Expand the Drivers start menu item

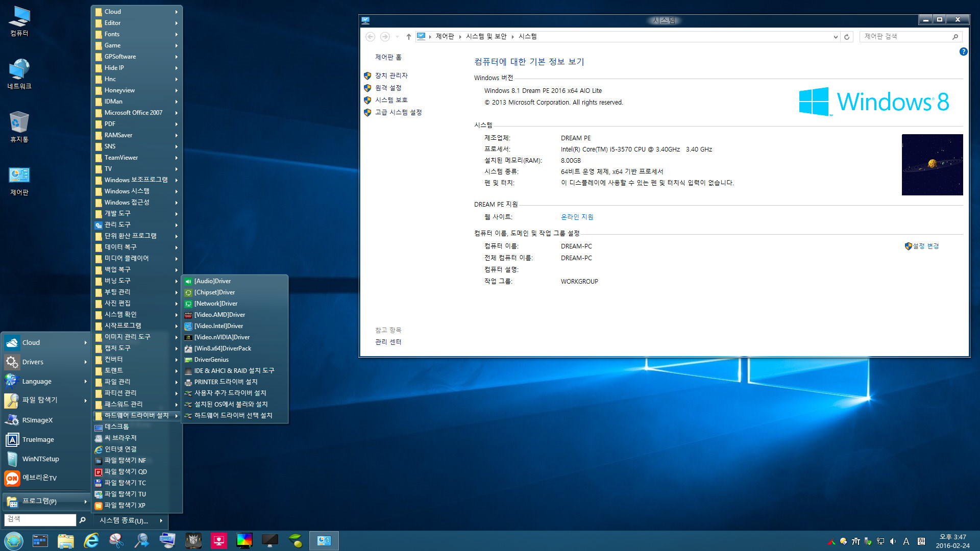click(46, 362)
